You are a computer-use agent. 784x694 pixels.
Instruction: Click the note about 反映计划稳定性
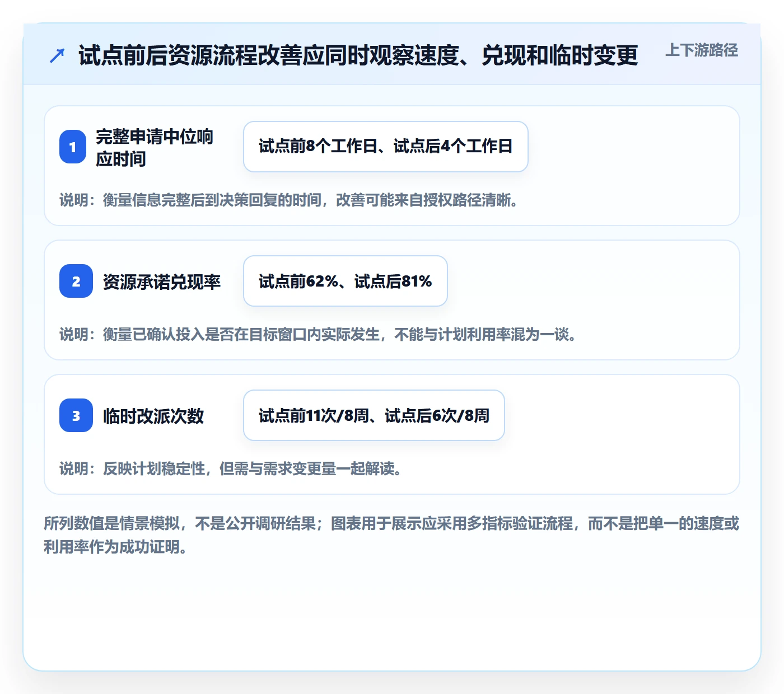(231, 468)
